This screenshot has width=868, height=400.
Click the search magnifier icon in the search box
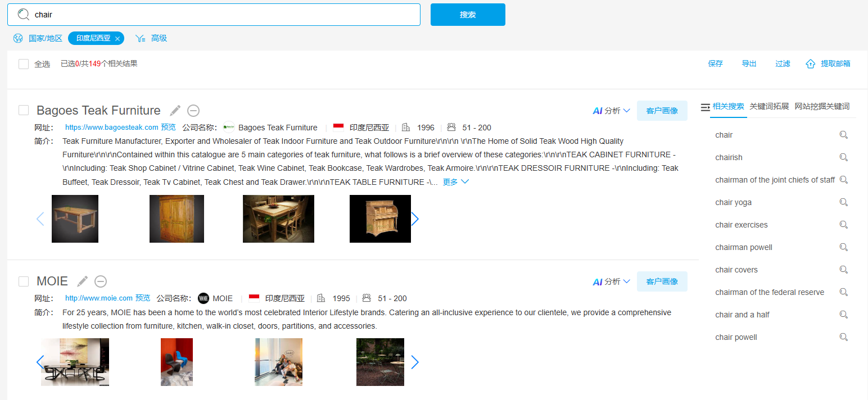point(23,15)
